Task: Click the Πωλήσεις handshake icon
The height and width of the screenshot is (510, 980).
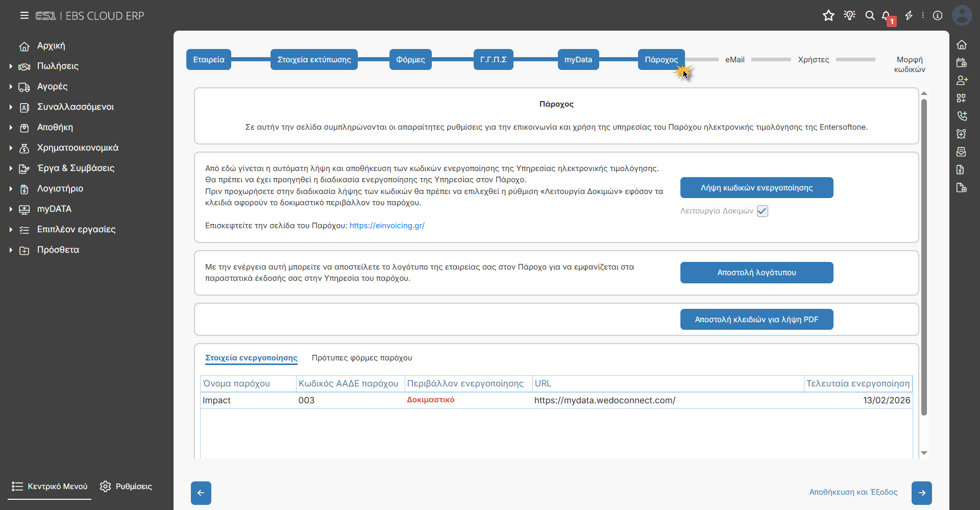Action: tap(24, 66)
